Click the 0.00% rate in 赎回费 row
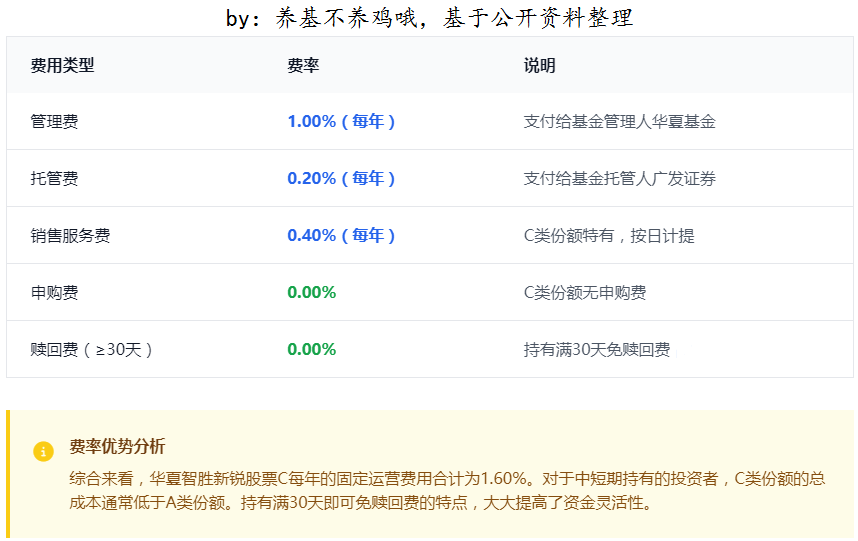 click(x=312, y=350)
